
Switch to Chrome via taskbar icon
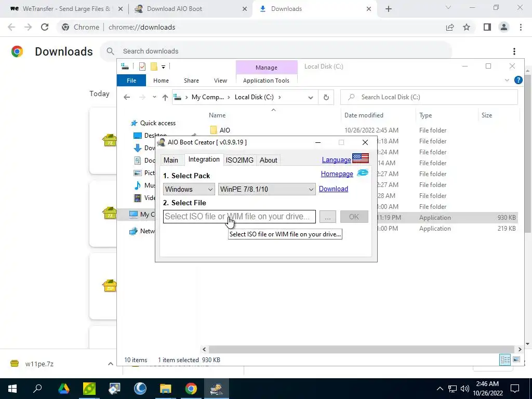[x=191, y=389]
